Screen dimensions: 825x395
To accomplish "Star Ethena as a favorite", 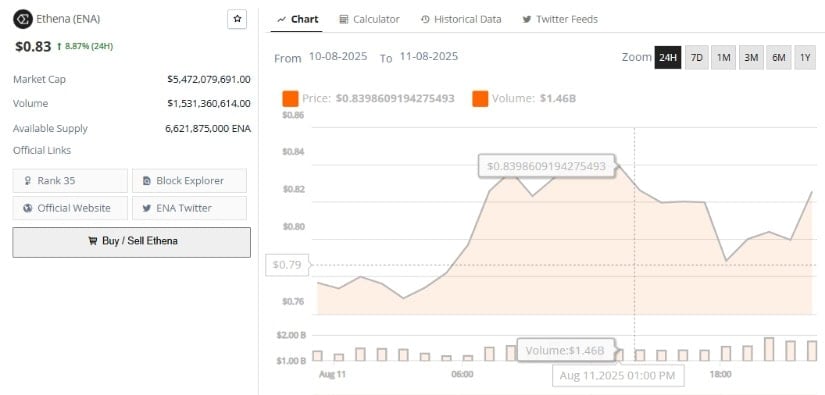I will (237, 19).
